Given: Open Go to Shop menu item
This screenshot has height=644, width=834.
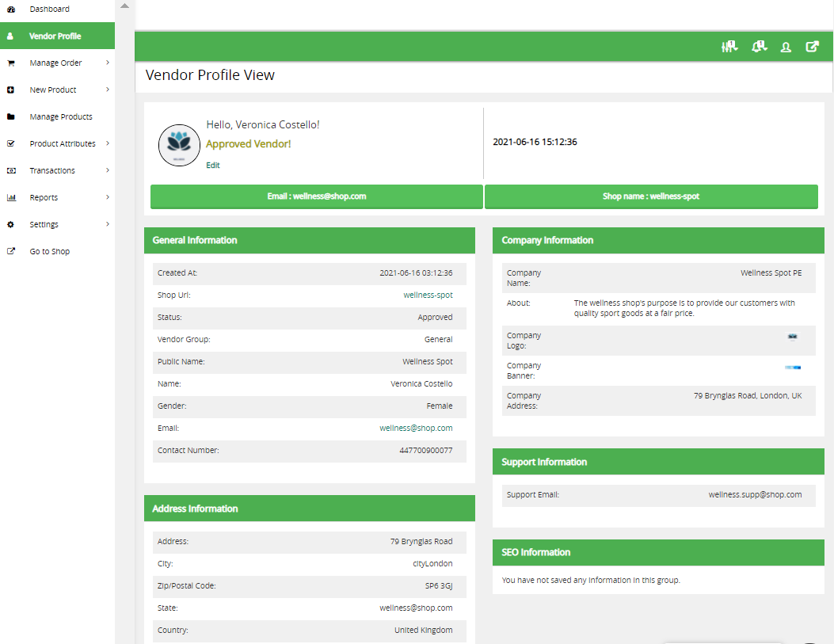Looking at the screenshot, I should tap(49, 252).
